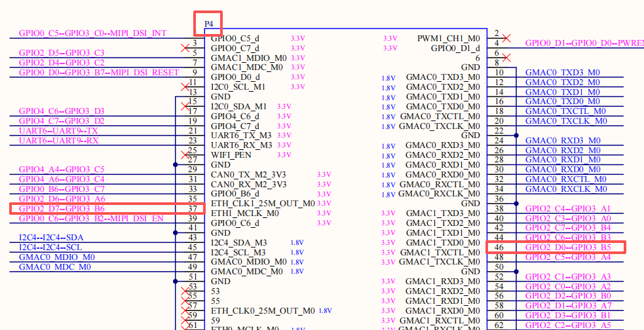Click the no-connect X on pin 53

pos(185,291)
